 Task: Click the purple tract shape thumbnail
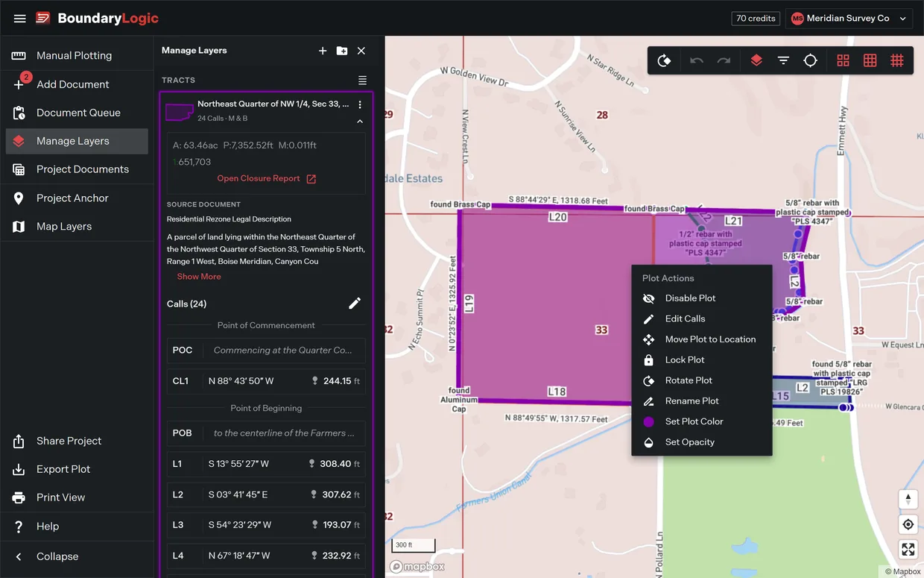[180, 112]
